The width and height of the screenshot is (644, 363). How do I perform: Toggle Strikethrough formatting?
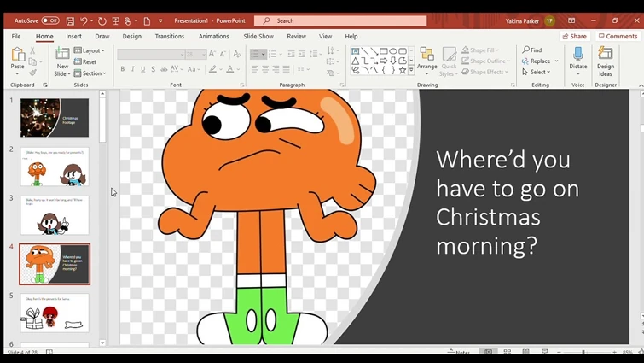(x=164, y=69)
